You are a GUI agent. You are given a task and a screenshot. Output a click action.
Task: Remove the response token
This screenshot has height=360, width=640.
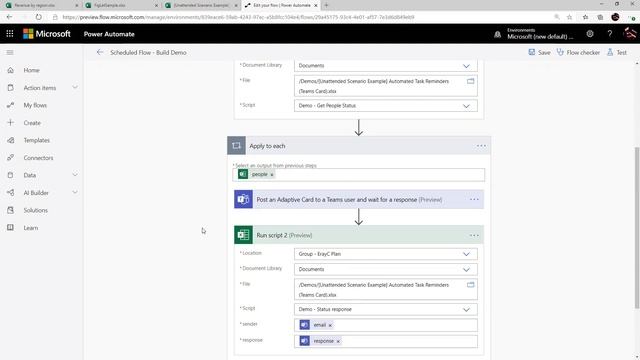(x=338, y=341)
